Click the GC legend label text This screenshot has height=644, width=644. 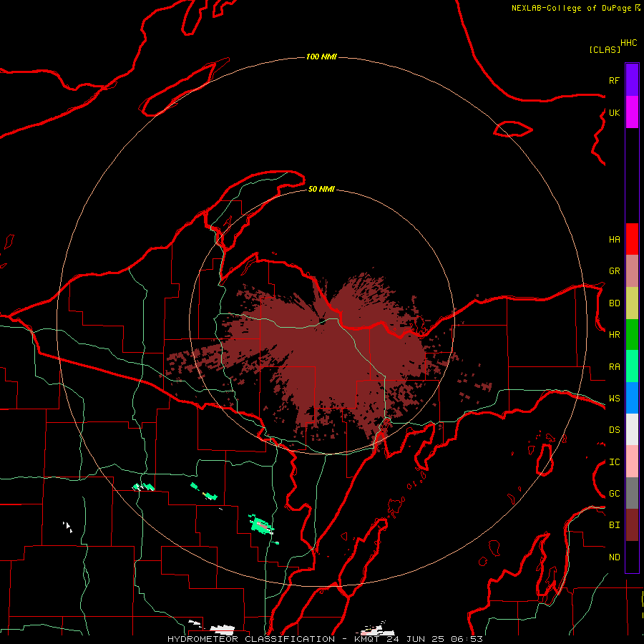pos(614,494)
